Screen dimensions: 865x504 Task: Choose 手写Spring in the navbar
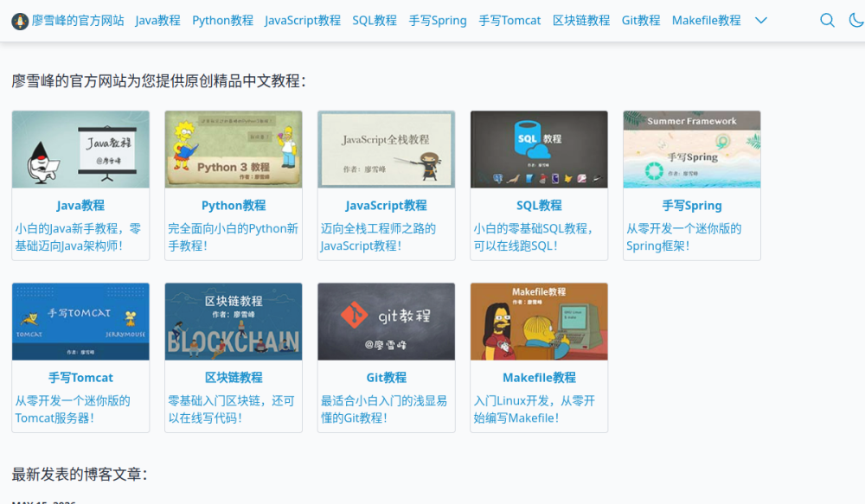438,21
